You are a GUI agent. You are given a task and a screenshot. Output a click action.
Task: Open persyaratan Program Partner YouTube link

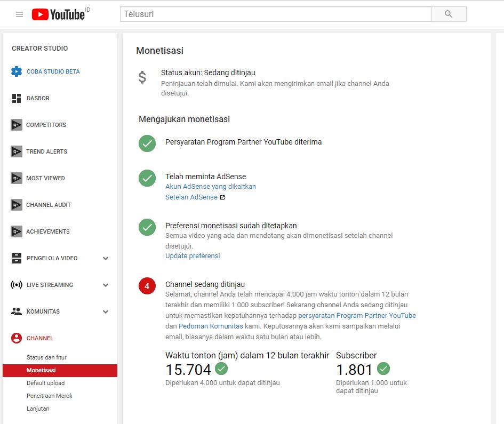point(357,316)
